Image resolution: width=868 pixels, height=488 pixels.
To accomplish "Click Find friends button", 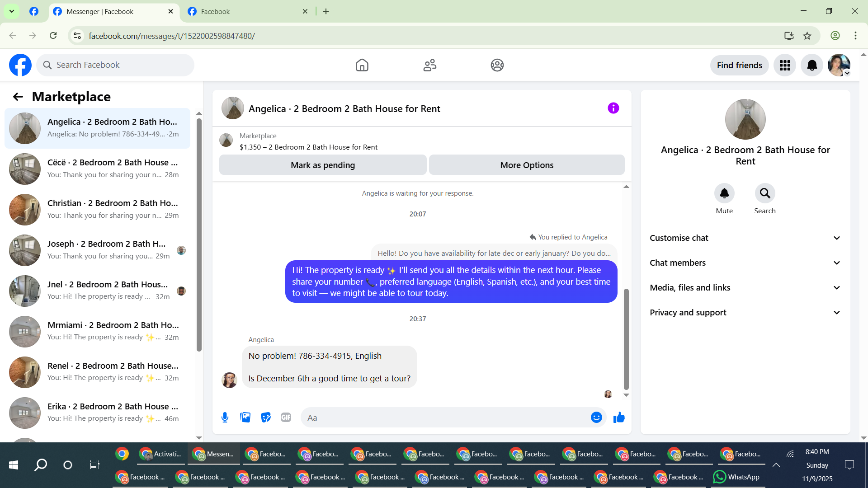I will (x=739, y=66).
